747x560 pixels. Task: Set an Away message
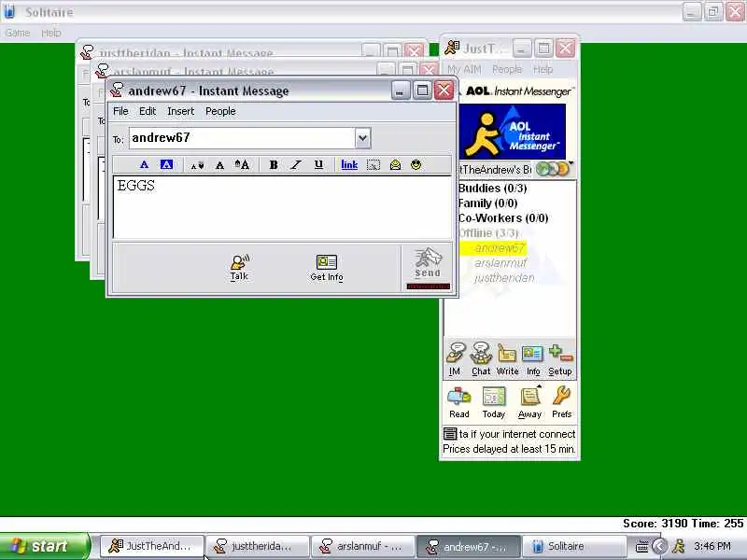tap(529, 402)
